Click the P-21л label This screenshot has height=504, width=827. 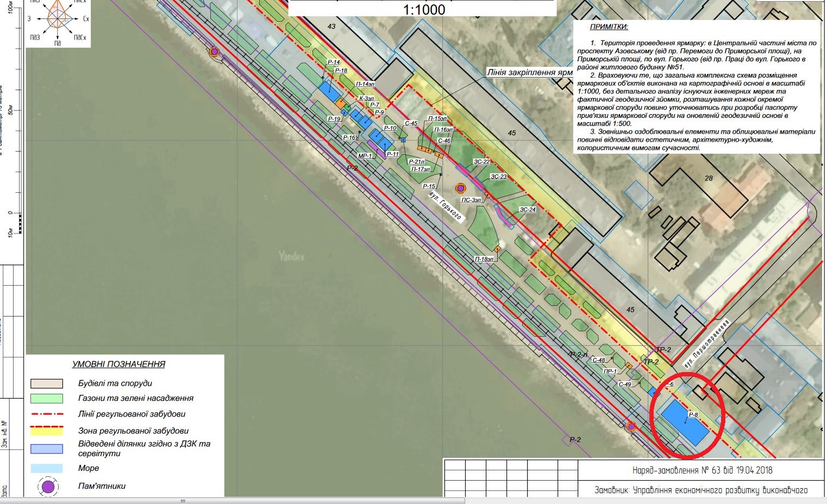[x=417, y=162]
